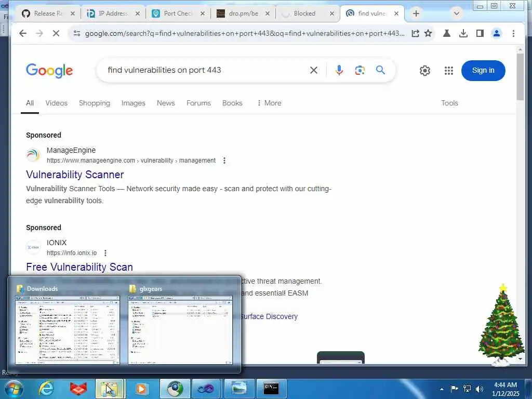
Task: Expand the More search filters menu
Action: (269, 103)
